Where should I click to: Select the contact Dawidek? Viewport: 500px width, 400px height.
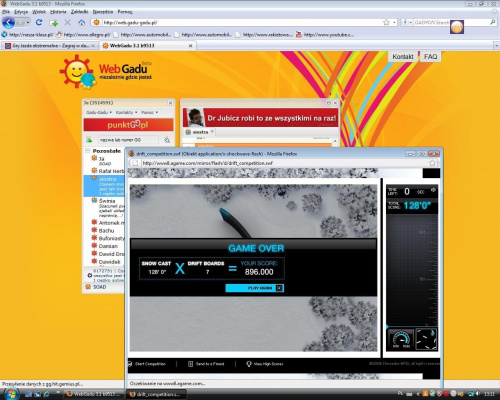(x=109, y=262)
